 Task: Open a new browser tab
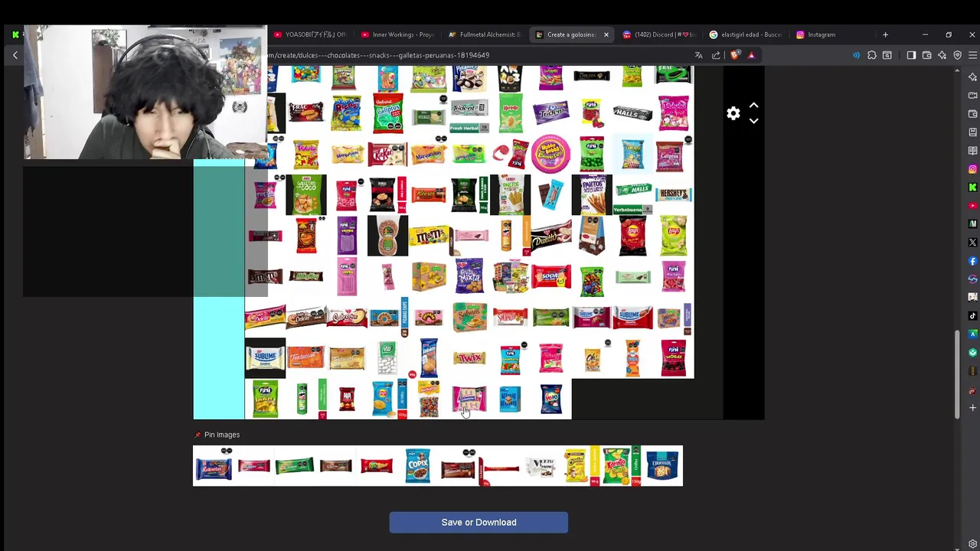click(x=885, y=34)
